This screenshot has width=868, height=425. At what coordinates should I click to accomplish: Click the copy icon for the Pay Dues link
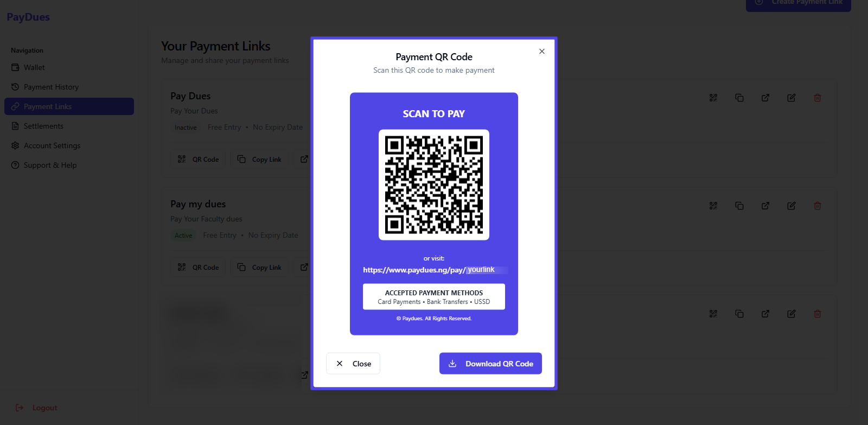[x=739, y=98]
